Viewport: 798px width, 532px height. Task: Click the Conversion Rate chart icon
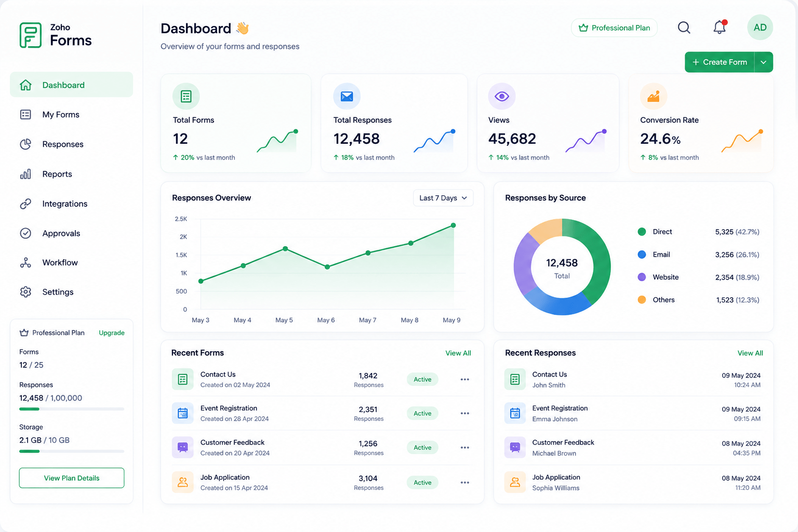click(654, 96)
